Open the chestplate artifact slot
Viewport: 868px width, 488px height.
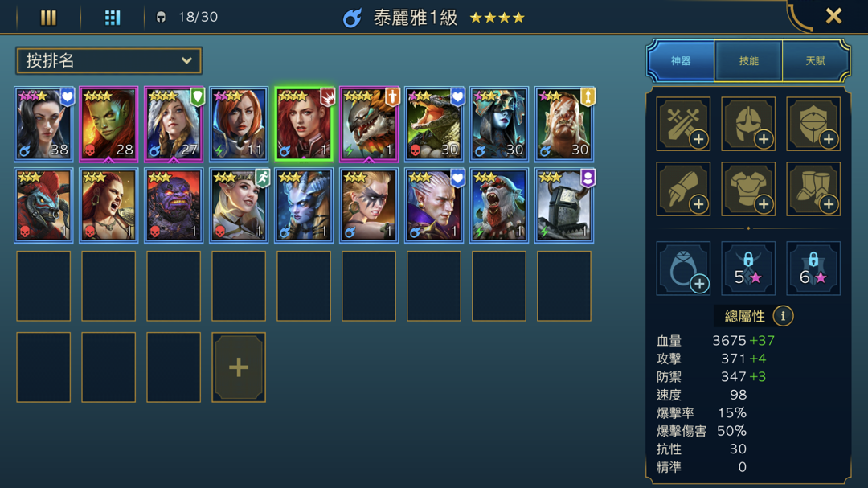point(748,189)
